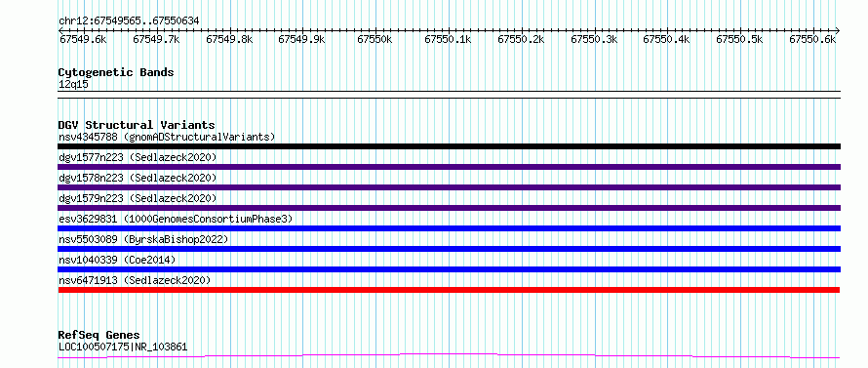
Task: Click the chr12:67549565..67550634 region label
Action: (129, 21)
